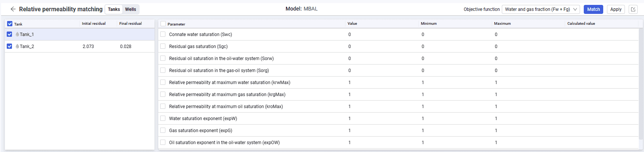Viewport: 644px width, 152px height.
Task: Click the Tank_2 droplet icon
Action: (17, 46)
